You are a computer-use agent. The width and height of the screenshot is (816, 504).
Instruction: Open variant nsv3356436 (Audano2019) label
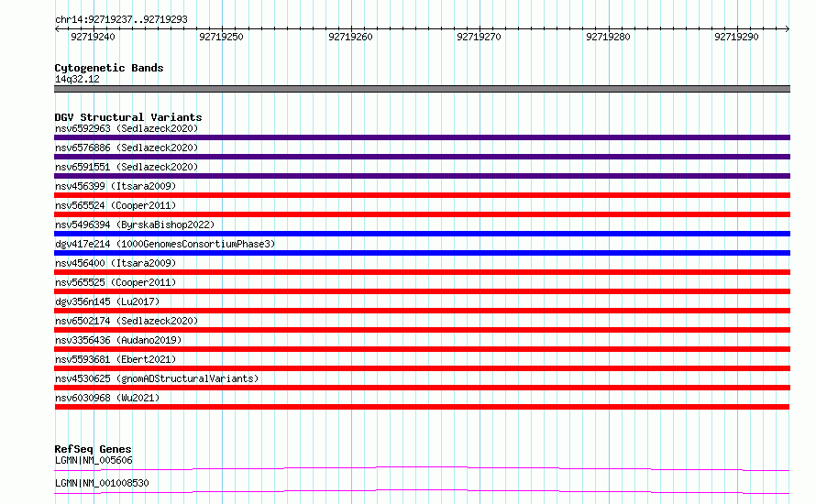click(x=118, y=340)
